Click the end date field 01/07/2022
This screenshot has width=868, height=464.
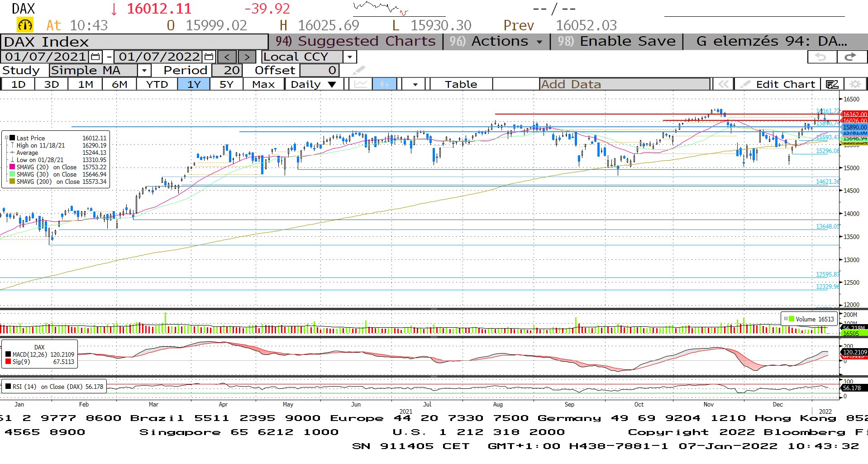[159, 57]
